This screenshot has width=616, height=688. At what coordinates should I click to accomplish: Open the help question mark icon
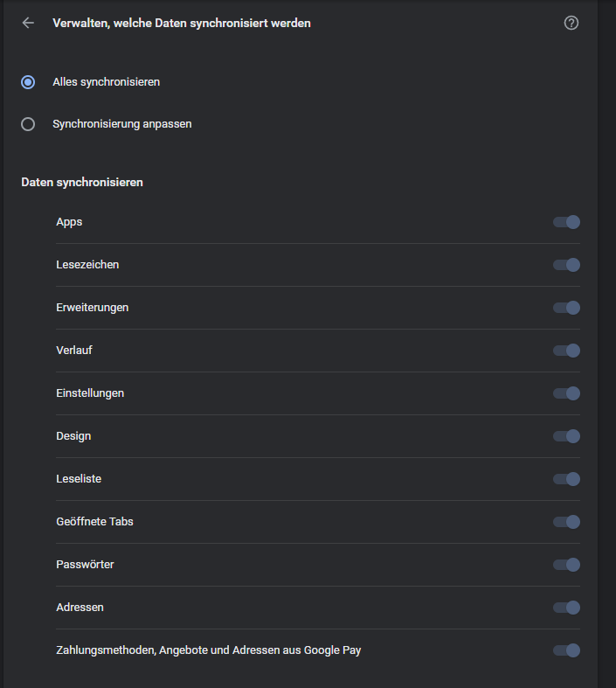[x=571, y=24]
